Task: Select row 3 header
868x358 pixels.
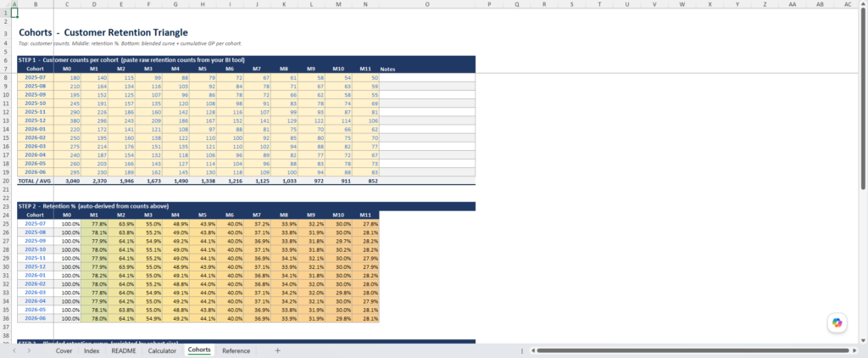Action: click(x=4, y=33)
